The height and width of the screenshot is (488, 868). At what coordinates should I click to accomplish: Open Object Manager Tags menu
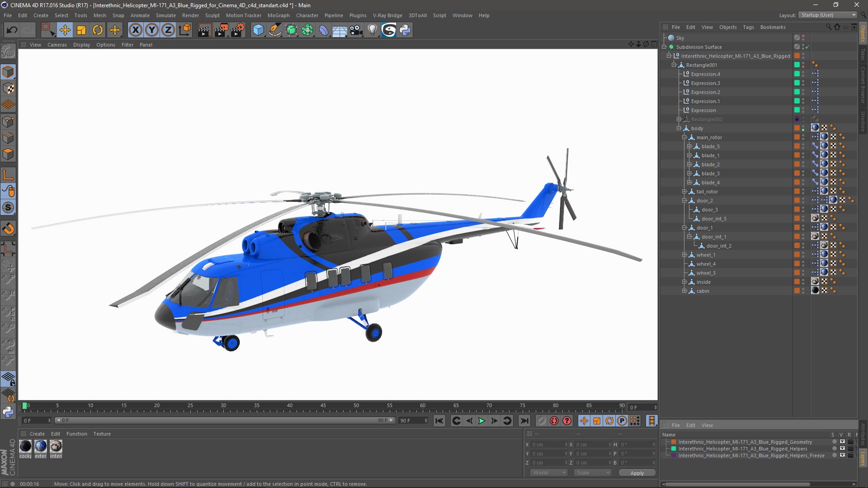(x=748, y=27)
